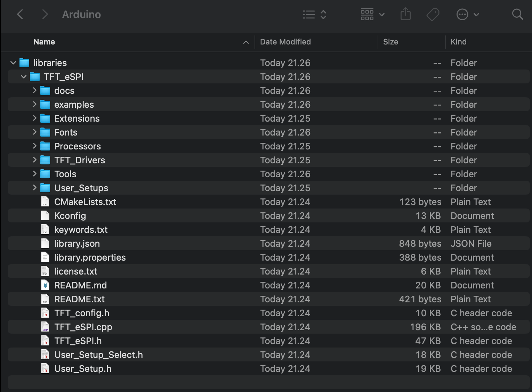The image size is (532, 392).
Task: Expand the Processors folder
Action: (34, 146)
